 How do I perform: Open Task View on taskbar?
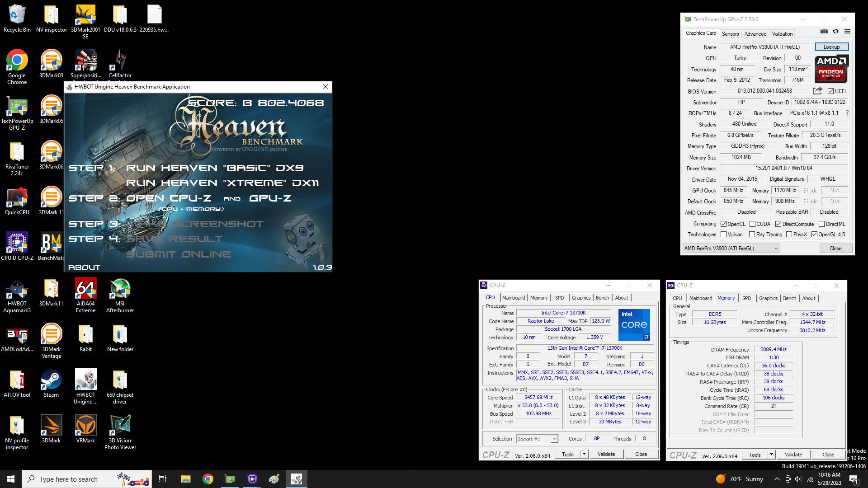pos(163,479)
